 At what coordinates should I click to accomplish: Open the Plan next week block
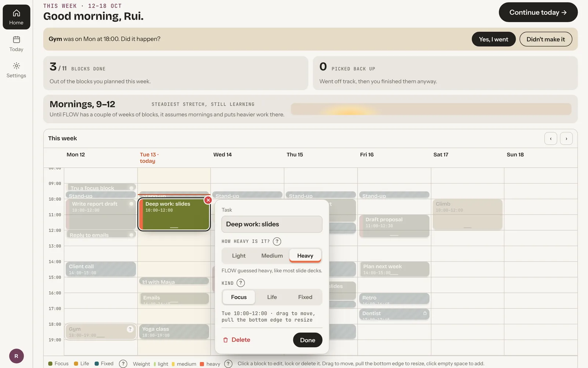[x=394, y=269]
